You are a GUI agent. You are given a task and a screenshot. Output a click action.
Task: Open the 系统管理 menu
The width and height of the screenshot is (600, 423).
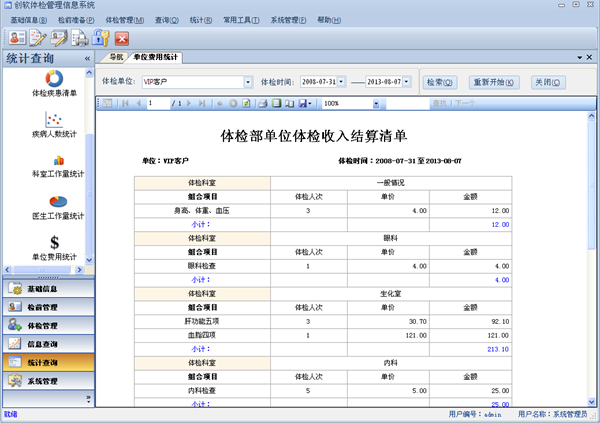[x=288, y=20]
